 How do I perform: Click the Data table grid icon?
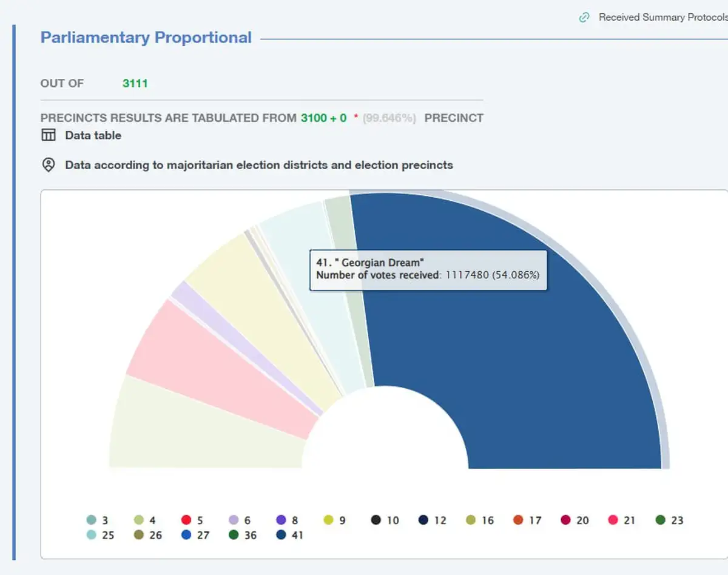pyautogui.click(x=49, y=135)
